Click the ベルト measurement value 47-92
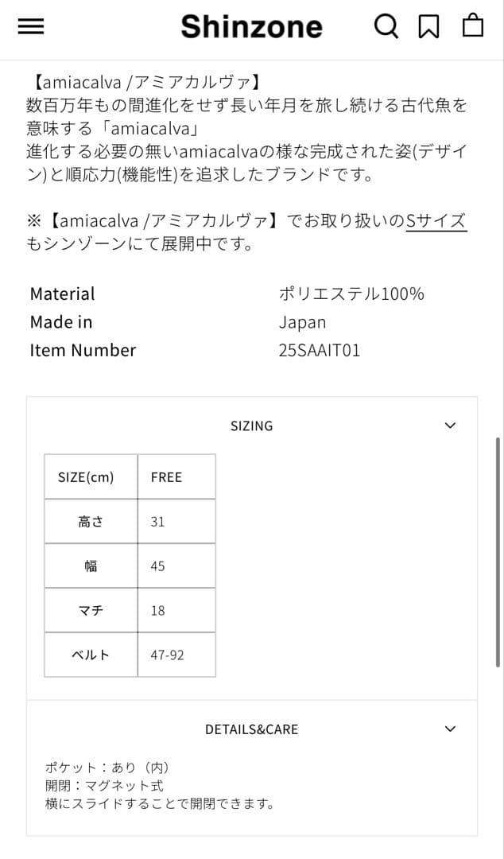Image resolution: width=504 pixels, height=859 pixels. point(167,655)
